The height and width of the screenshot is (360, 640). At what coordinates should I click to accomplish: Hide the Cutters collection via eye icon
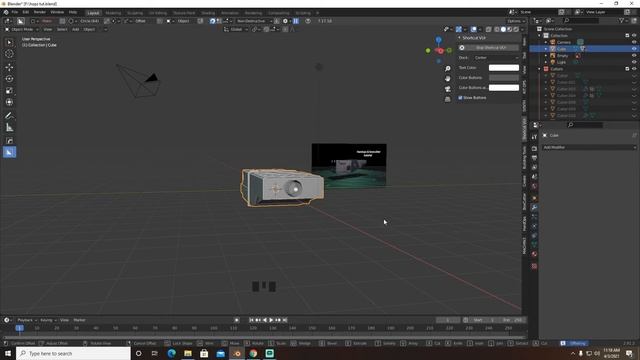tap(634, 69)
